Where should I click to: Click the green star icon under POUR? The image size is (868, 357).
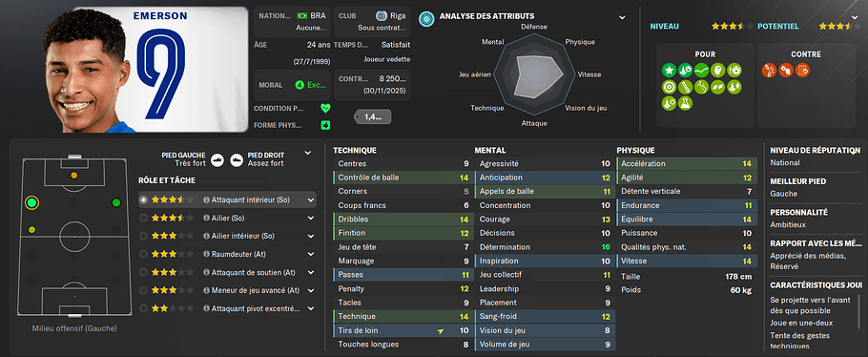pyautogui.click(x=670, y=71)
